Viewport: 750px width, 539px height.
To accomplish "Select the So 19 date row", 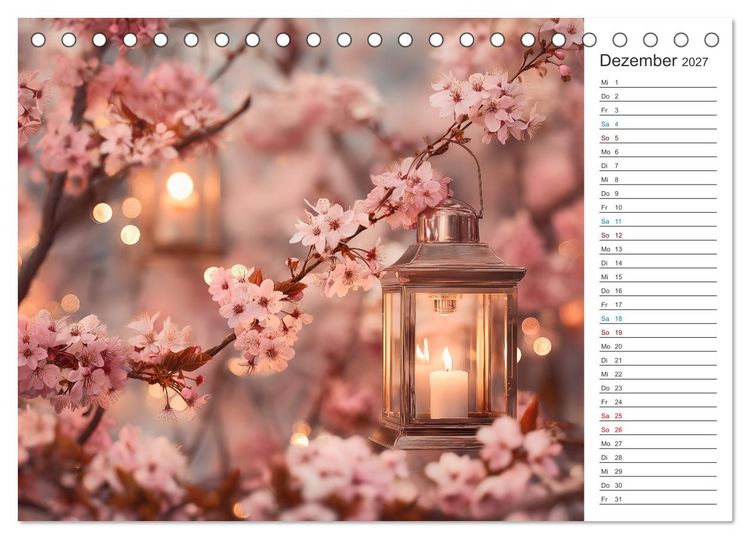I will coord(658,332).
